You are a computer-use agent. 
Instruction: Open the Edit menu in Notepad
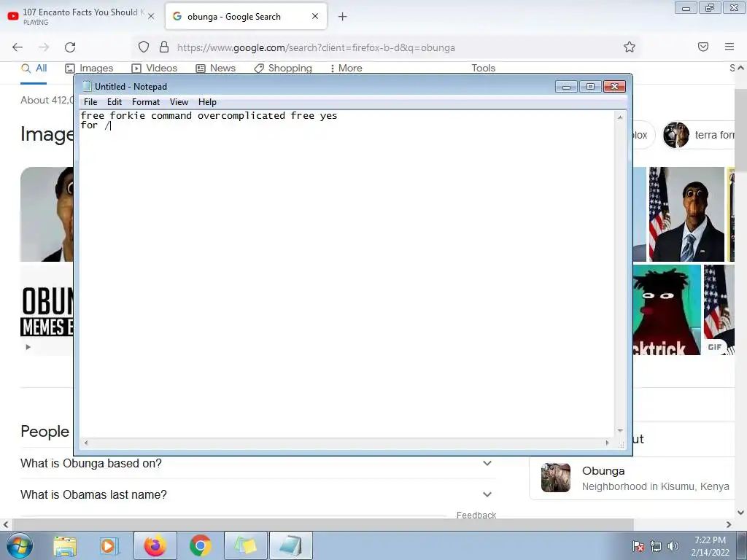coord(115,102)
